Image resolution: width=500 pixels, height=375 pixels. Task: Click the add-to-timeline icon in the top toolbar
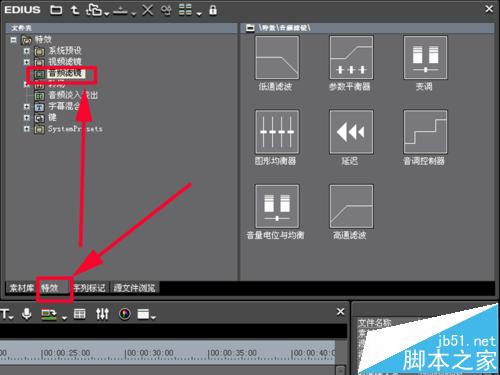120,11
